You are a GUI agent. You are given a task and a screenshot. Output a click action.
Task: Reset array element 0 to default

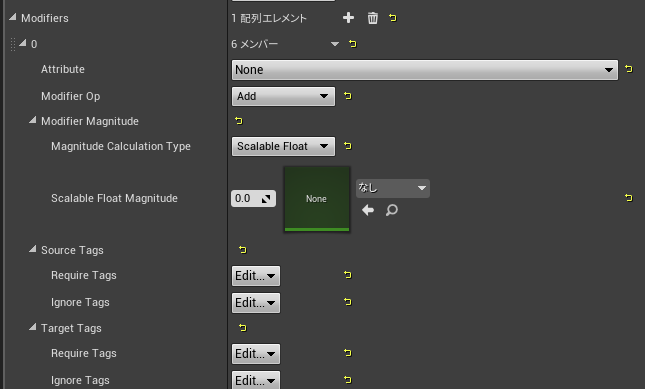(x=353, y=44)
